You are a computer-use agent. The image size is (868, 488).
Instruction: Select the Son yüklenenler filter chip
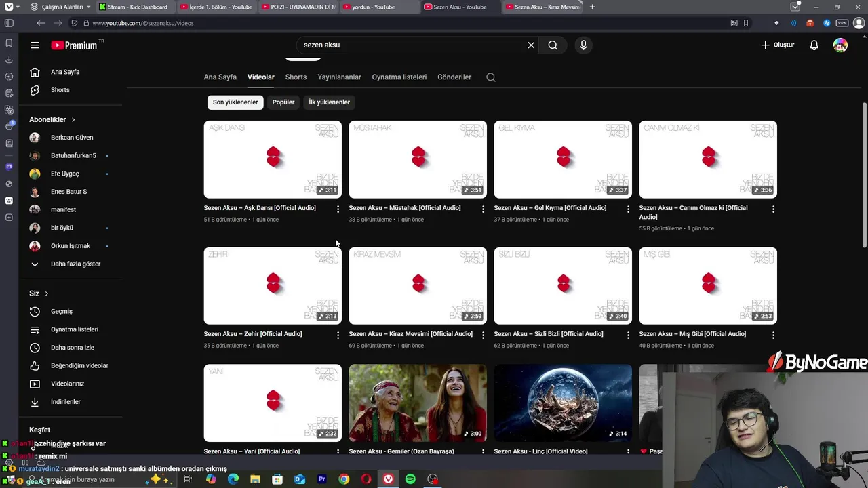235,102
